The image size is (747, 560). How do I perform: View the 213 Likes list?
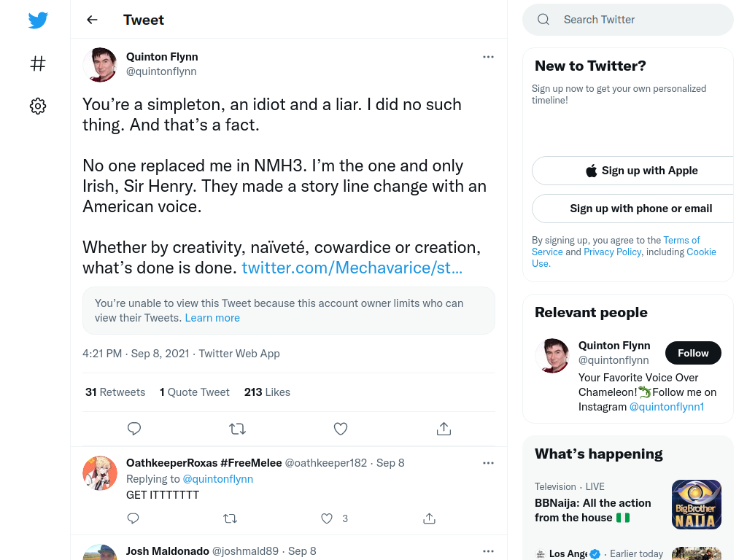coord(267,392)
